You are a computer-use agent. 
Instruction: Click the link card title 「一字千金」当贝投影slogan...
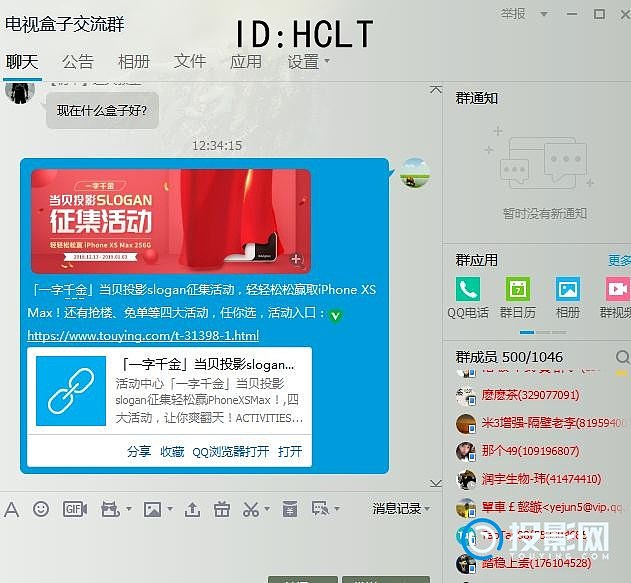pyautogui.click(x=208, y=365)
